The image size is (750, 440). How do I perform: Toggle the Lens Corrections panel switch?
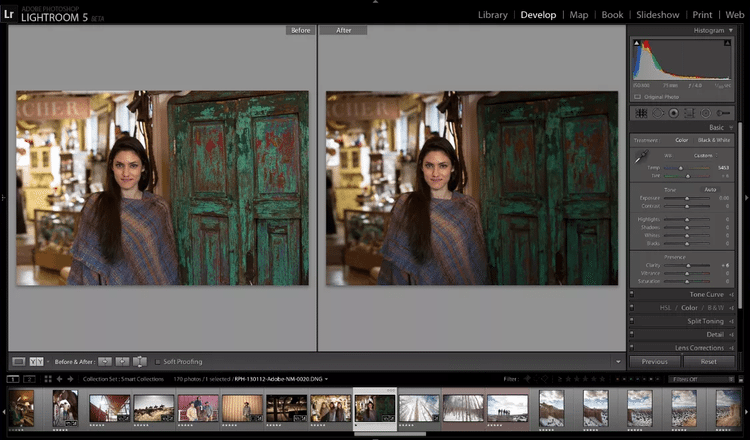click(x=632, y=347)
